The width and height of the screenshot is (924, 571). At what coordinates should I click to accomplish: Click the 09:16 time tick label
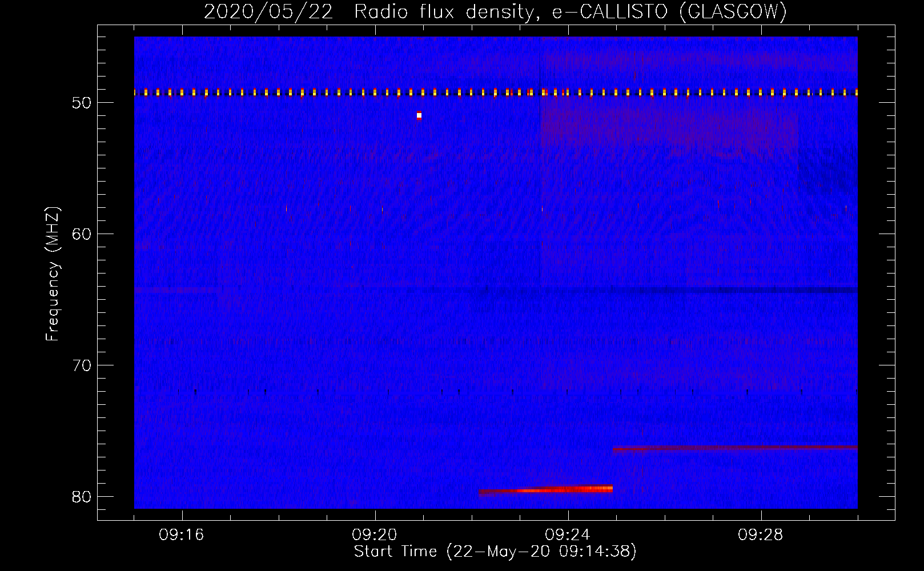(182, 535)
